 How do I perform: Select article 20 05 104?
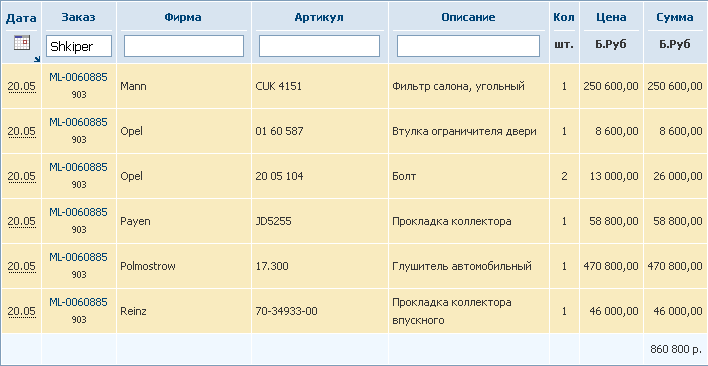click(x=279, y=176)
